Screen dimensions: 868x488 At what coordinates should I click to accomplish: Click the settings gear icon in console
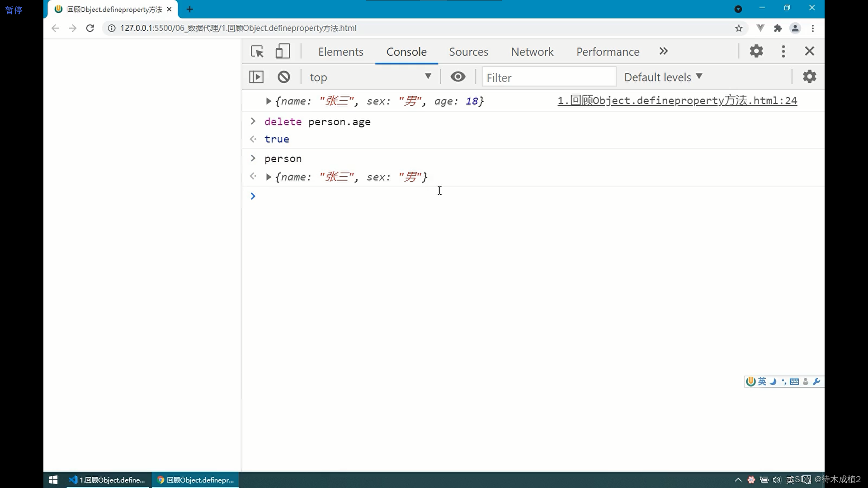(x=810, y=76)
